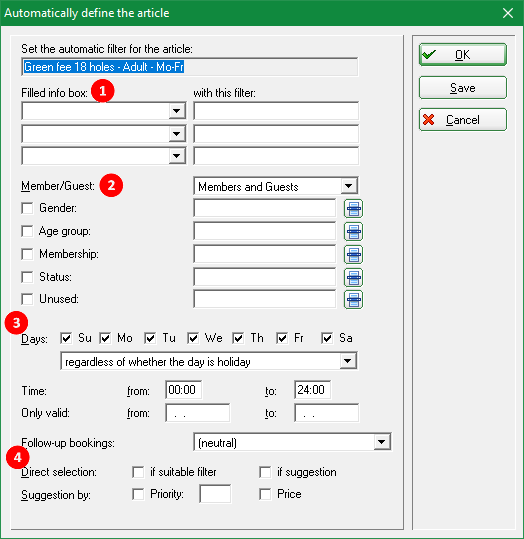Cancel the dialog with red X button
The height and width of the screenshot is (539, 524).
(462, 120)
